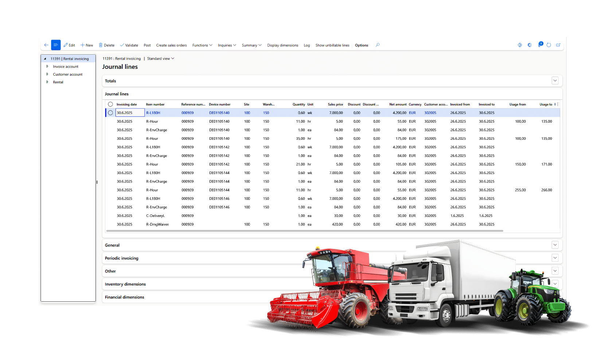Open the Standard view dropdown
The height and width of the screenshot is (364, 605).
click(x=161, y=59)
